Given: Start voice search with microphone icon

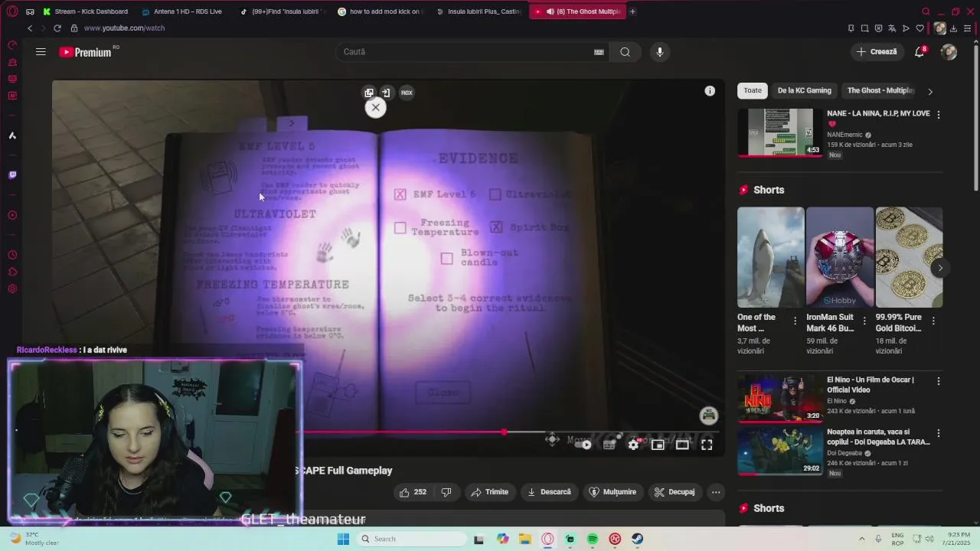Looking at the screenshot, I should [660, 52].
